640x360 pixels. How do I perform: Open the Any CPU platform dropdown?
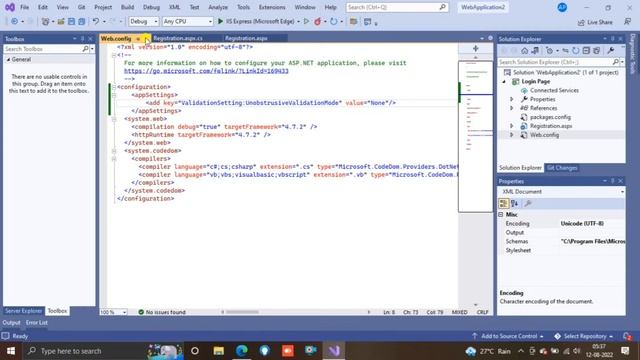(x=210, y=21)
